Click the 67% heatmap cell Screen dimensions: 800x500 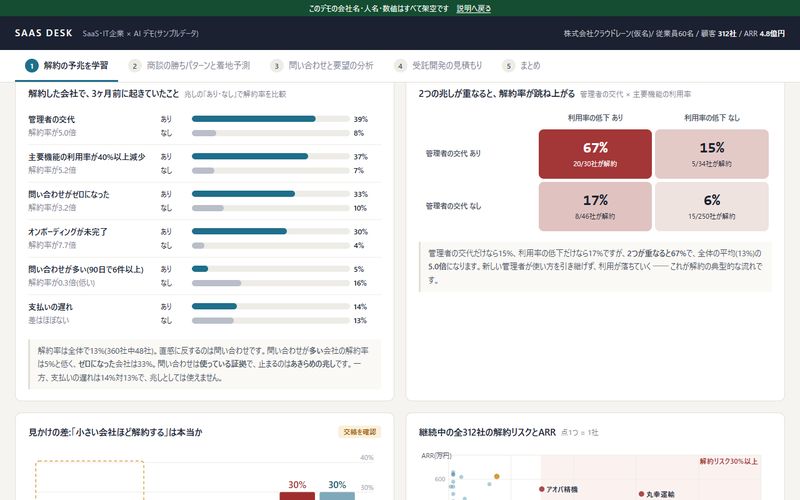pyautogui.click(x=595, y=154)
